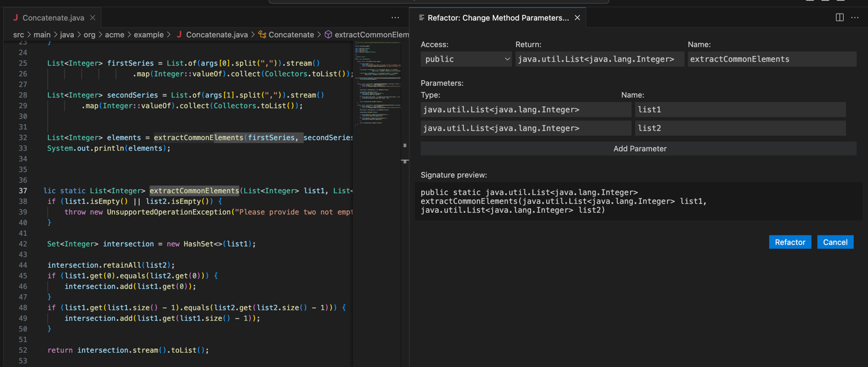Click the Add Parameter button
Image resolution: width=868 pixels, height=367 pixels.
[640, 148]
